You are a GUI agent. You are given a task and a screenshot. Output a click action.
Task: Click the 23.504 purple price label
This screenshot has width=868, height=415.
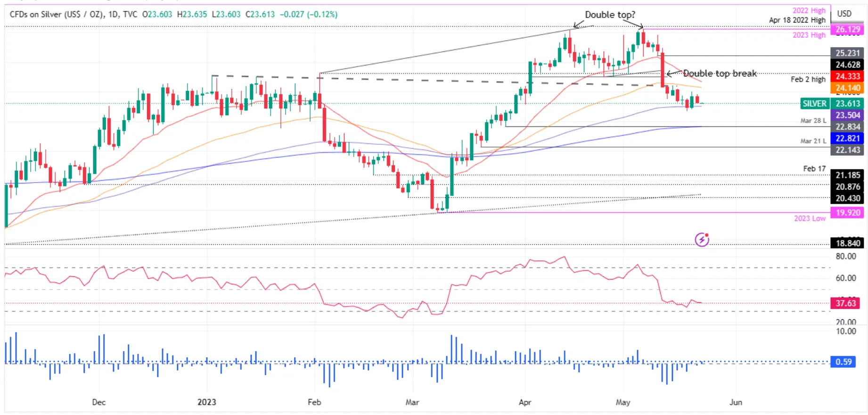click(847, 115)
